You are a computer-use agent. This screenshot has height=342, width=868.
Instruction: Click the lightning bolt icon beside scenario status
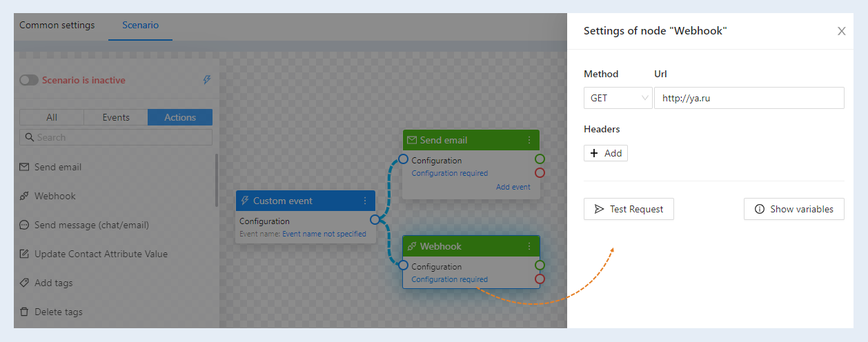[x=207, y=80]
